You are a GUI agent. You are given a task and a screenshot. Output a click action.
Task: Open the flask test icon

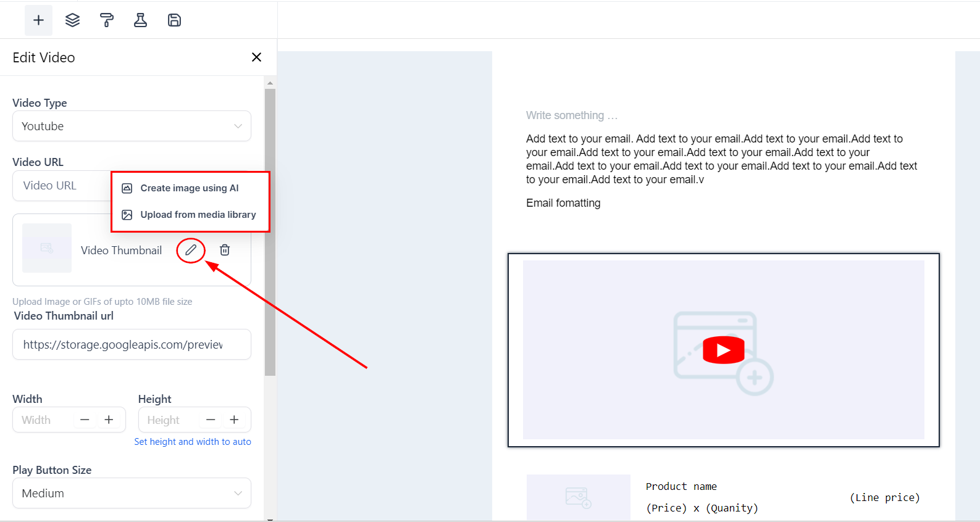pyautogui.click(x=140, y=20)
